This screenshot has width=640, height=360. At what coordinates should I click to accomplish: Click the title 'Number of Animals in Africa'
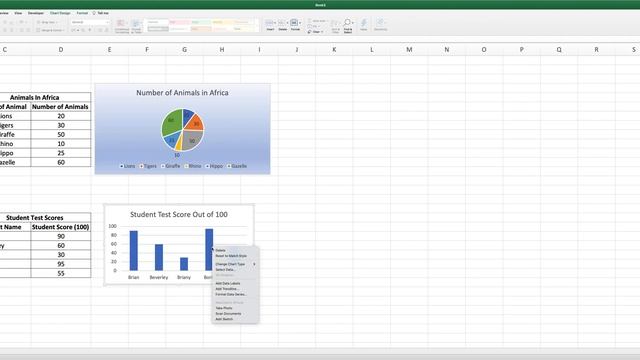click(x=182, y=93)
